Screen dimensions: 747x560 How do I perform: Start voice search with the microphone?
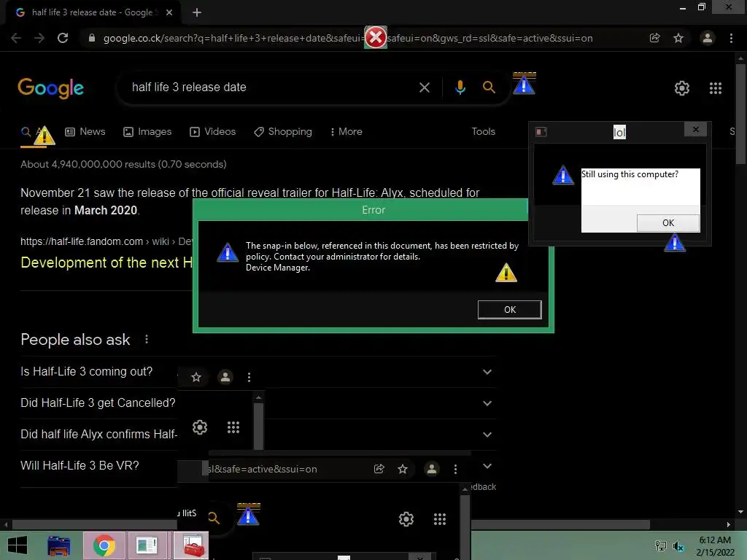click(460, 87)
